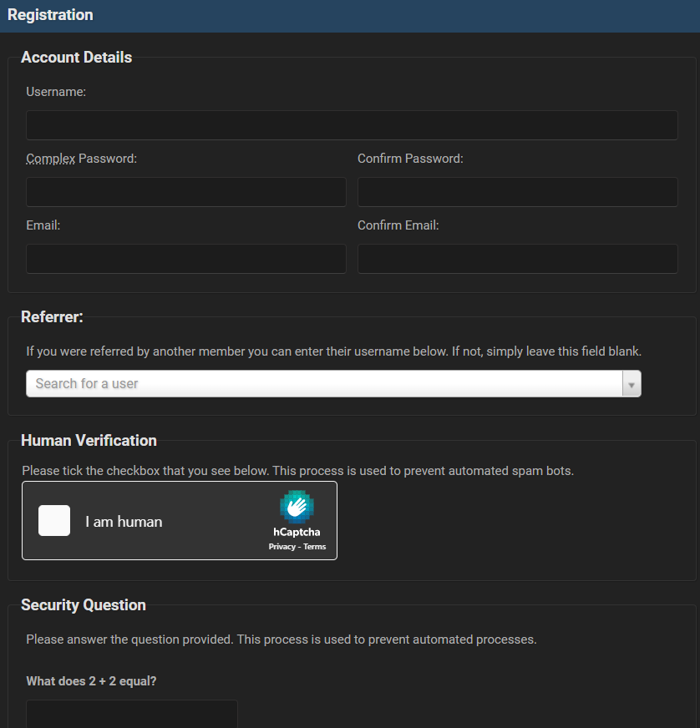Focus the Complex Password field
This screenshot has height=728, width=700.
click(x=185, y=192)
